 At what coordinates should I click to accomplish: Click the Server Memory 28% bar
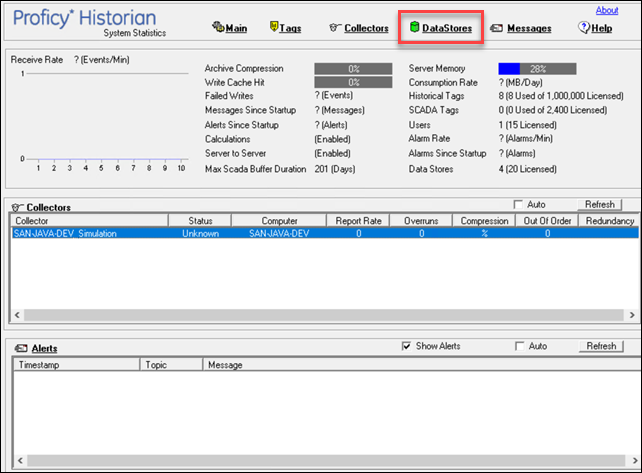tap(537, 69)
